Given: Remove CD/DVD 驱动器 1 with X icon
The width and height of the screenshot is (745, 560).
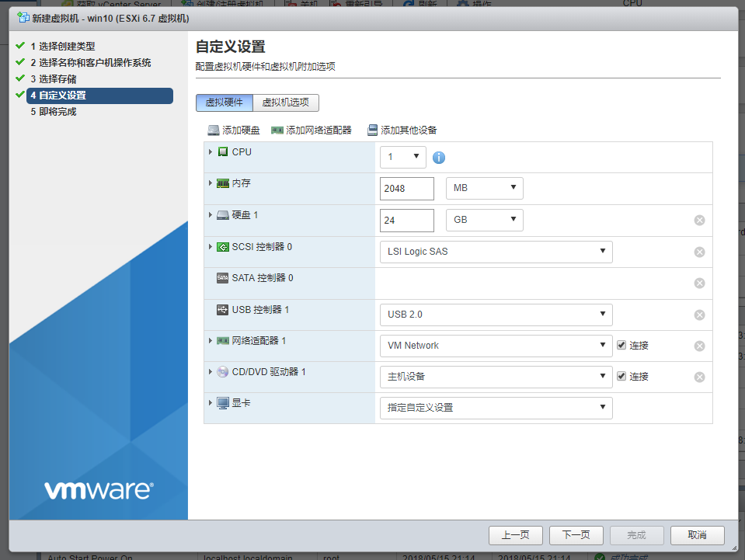Looking at the screenshot, I should click(x=699, y=377).
